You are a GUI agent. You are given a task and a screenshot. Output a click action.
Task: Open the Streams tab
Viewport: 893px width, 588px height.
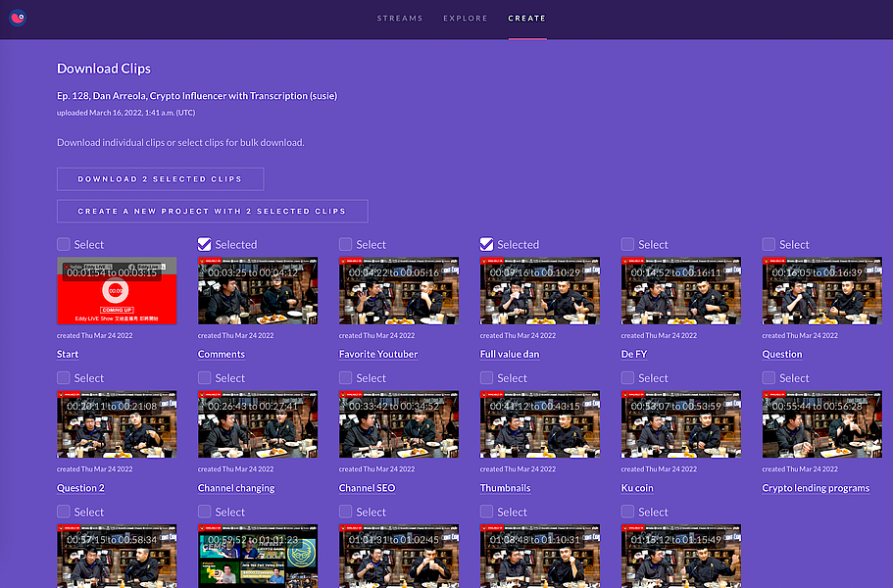click(400, 19)
